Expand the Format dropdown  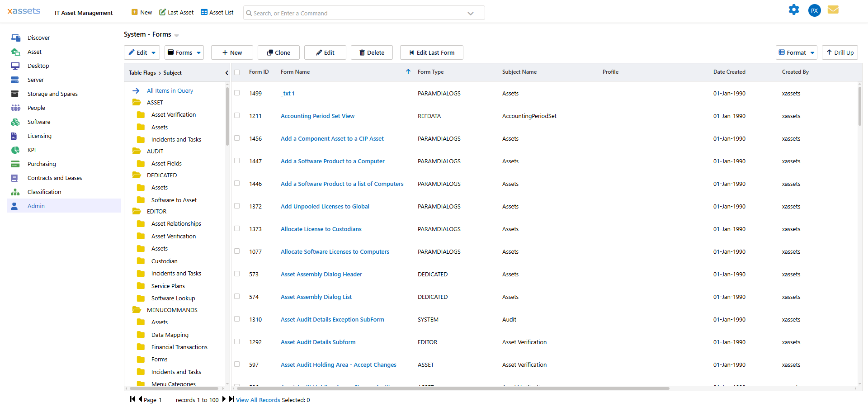click(796, 52)
